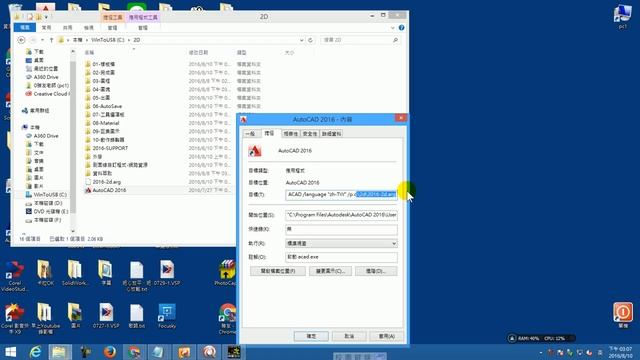The width and height of the screenshot is (640, 360).
Task: Launch the Focusky desktop shortcut
Action: click(x=167, y=316)
